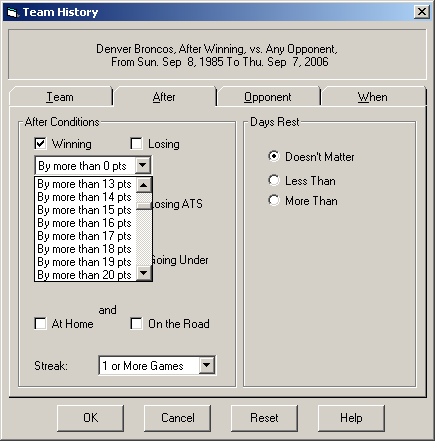Pick By more than 17 pts from list
The height and width of the screenshot is (441, 435).
[x=85, y=236]
